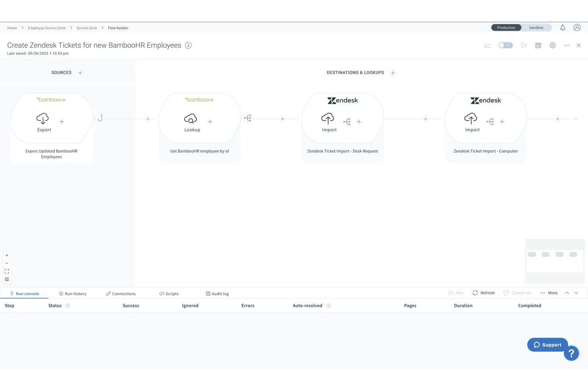Open the notifications bell
This screenshot has width=588, height=392.
(x=563, y=27)
